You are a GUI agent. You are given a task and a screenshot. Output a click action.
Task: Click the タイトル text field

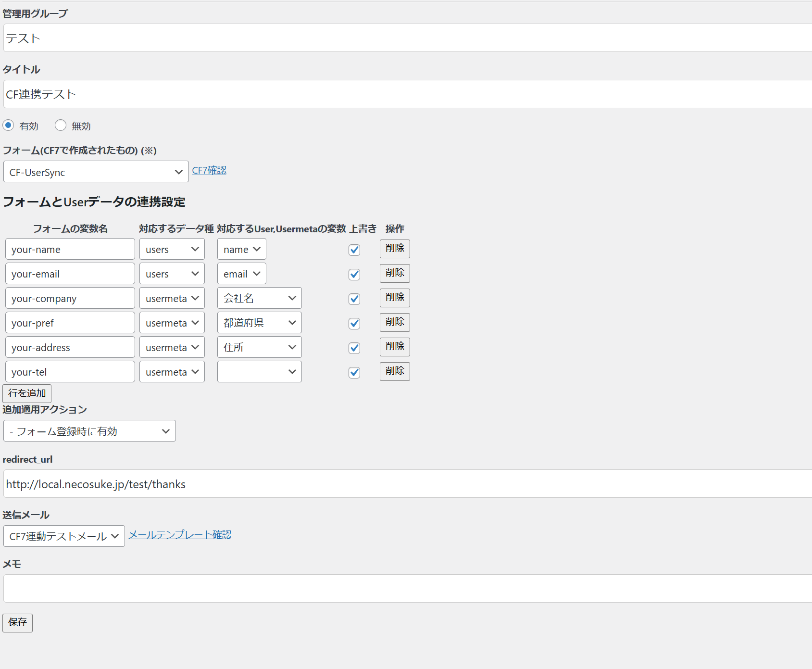404,94
